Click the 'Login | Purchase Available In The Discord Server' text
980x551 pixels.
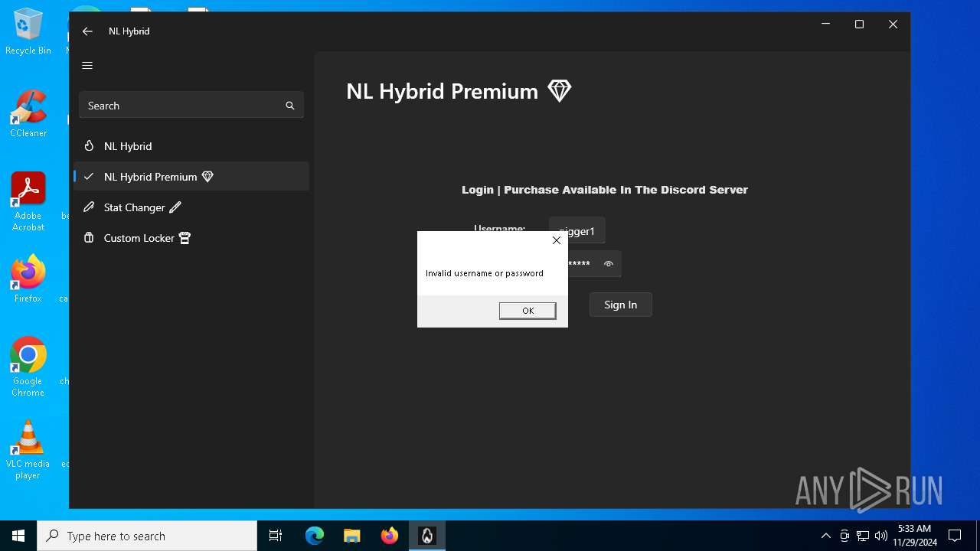point(605,190)
